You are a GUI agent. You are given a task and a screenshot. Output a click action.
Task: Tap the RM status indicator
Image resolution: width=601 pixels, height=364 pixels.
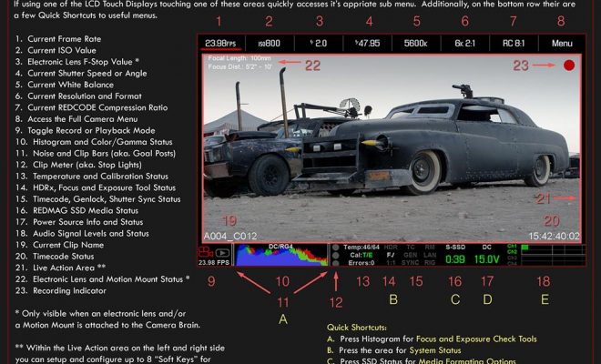[x=430, y=248]
